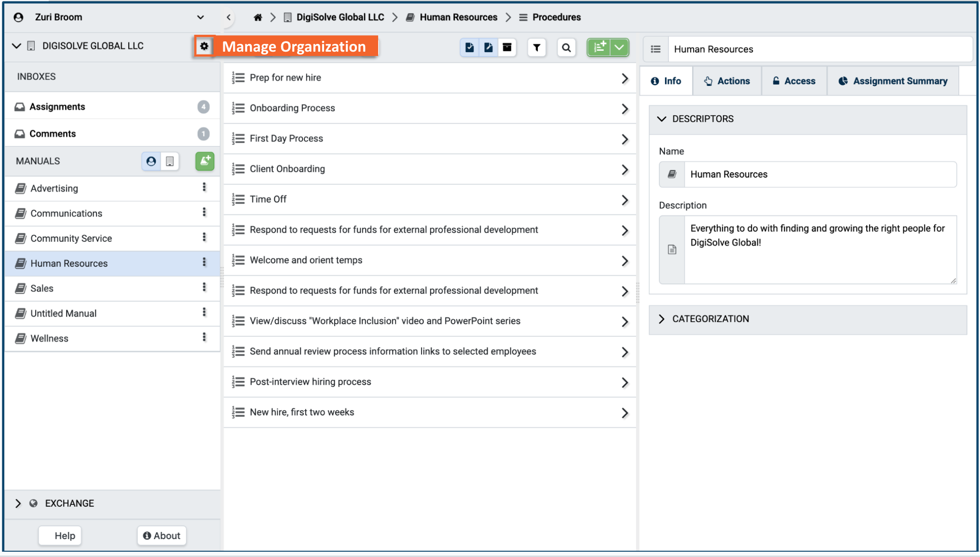The height and width of the screenshot is (557, 980).
Task: Open the Assignment Summary tab
Action: point(893,81)
